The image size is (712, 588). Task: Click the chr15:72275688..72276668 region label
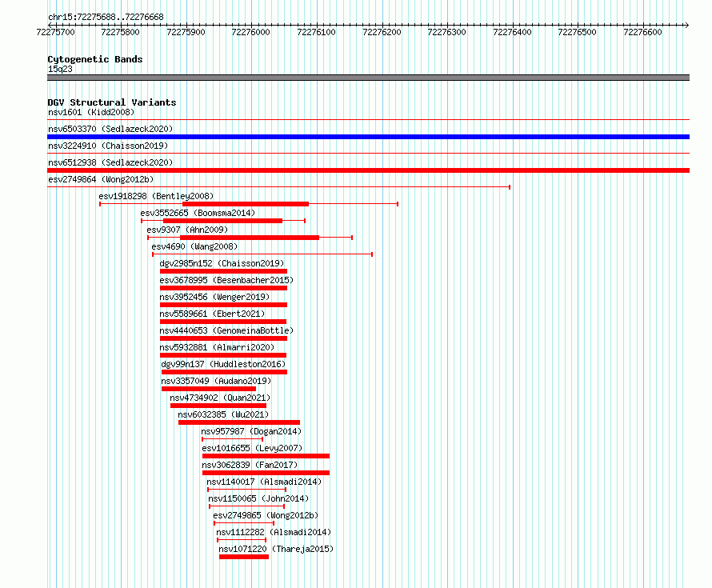106,18
